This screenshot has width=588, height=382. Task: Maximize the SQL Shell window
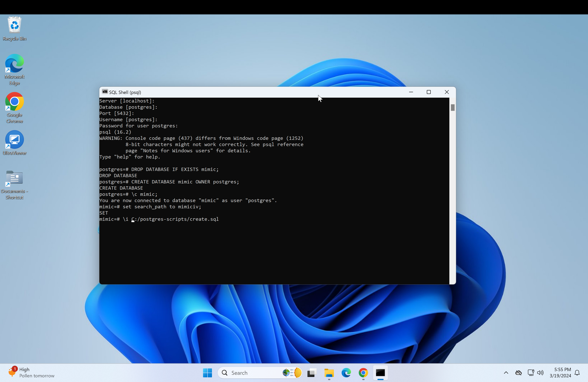(x=429, y=92)
